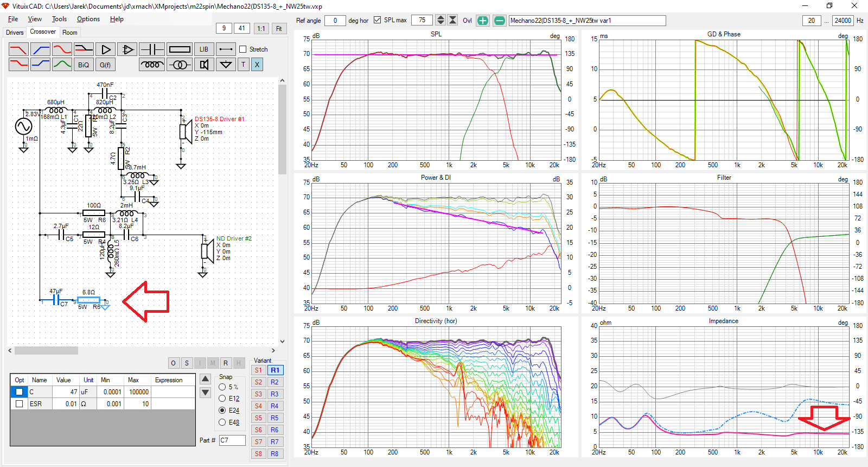
Task: Select the blue high-pass filter block
Action: click(x=41, y=49)
